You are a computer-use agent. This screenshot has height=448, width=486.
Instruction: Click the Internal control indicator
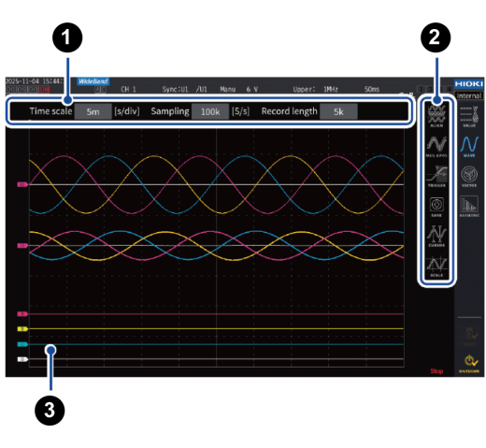(x=468, y=95)
